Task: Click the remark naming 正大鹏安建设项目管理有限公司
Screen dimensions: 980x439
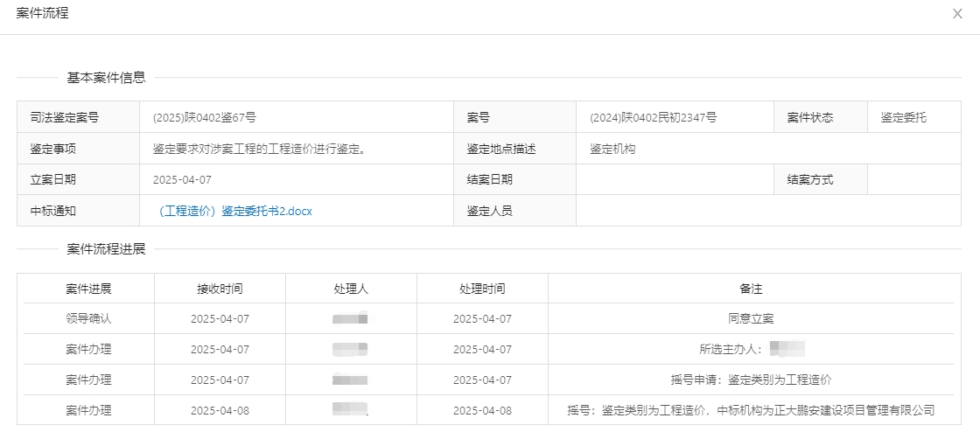Action: coord(751,410)
